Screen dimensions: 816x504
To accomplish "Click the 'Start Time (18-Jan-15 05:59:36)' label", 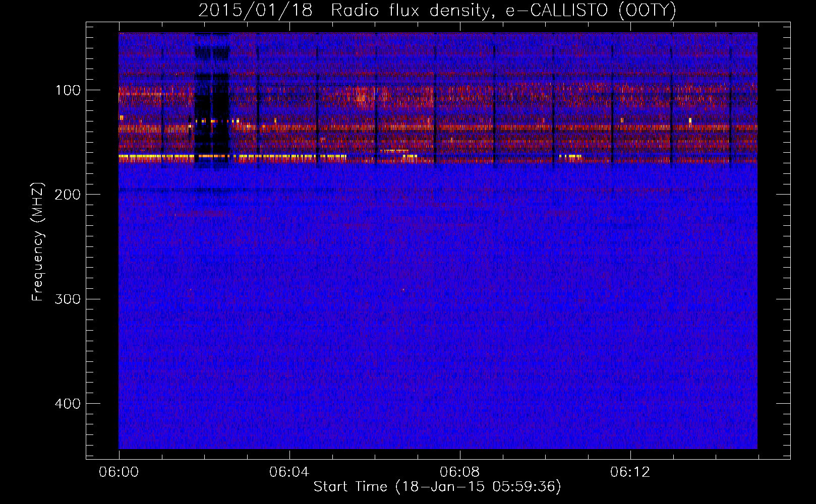I will 437,486.
